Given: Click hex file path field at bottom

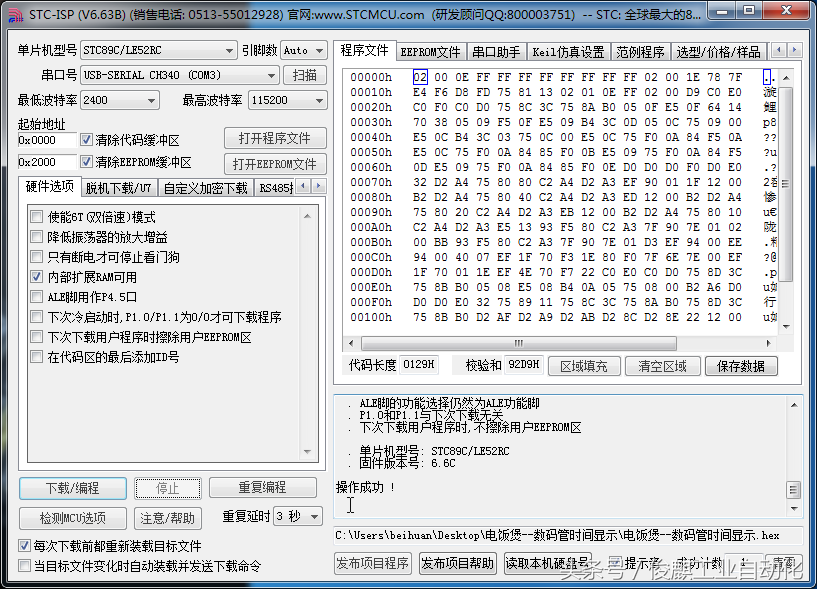Looking at the screenshot, I should (x=568, y=535).
